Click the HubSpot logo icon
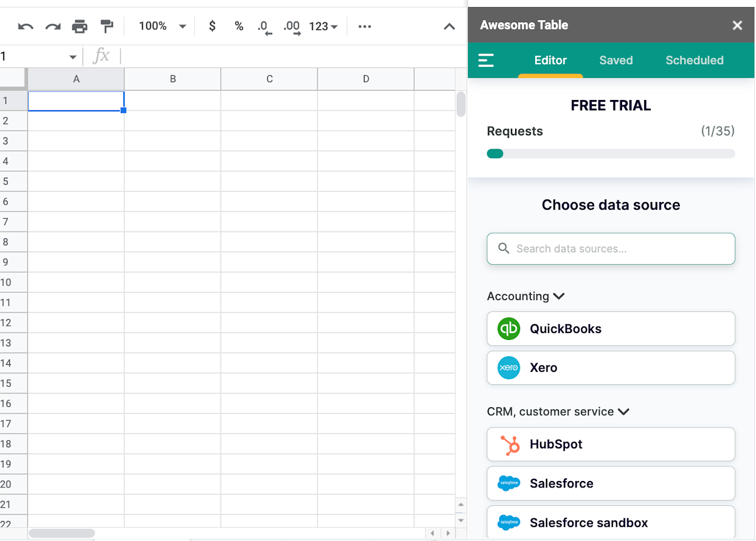Viewport: 756px width, 541px height. coord(509,445)
